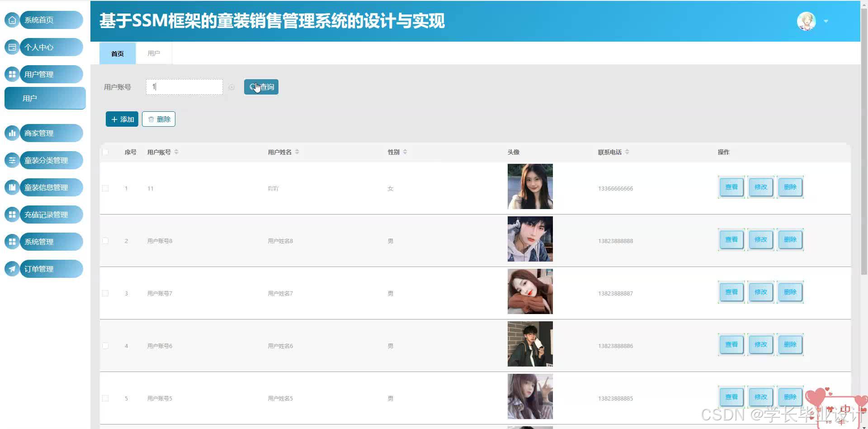
Task: Sort by 性别 column arrows
Action: pyautogui.click(x=405, y=152)
